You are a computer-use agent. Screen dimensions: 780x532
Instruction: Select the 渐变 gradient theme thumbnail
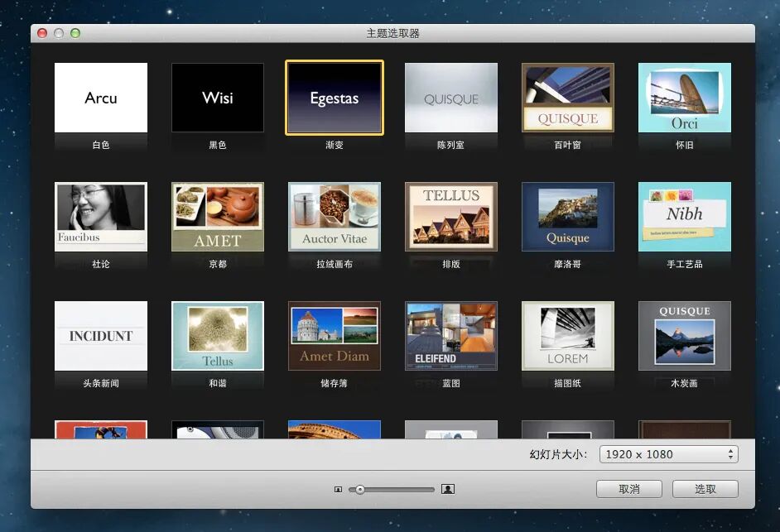(x=335, y=98)
